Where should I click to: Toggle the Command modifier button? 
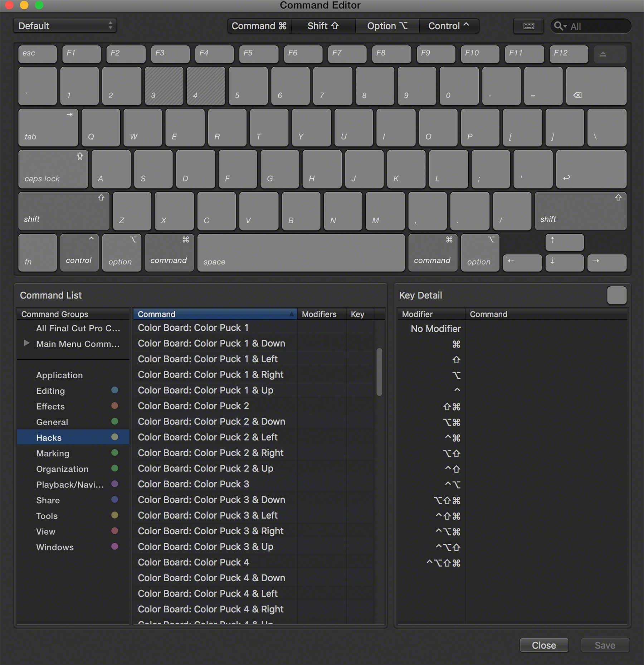point(259,26)
